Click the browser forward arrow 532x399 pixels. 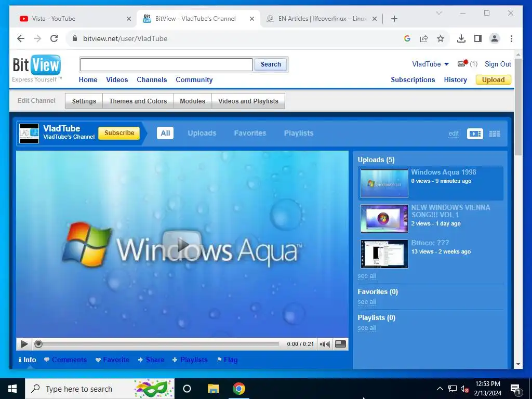[37, 38]
